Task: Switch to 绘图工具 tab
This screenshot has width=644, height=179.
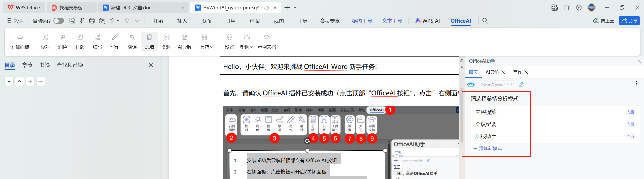Action: 362,21
